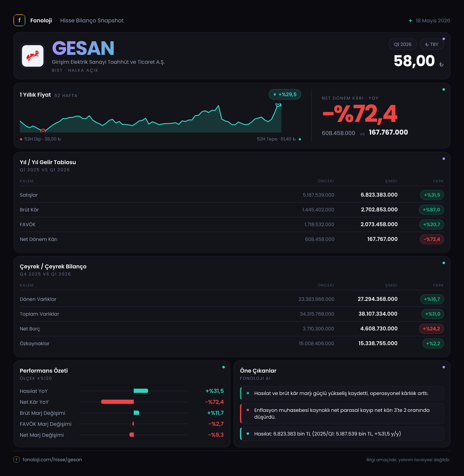Click the previous sales value 5.187.539.000
The height and width of the screenshot is (476, 464).
[x=318, y=195]
